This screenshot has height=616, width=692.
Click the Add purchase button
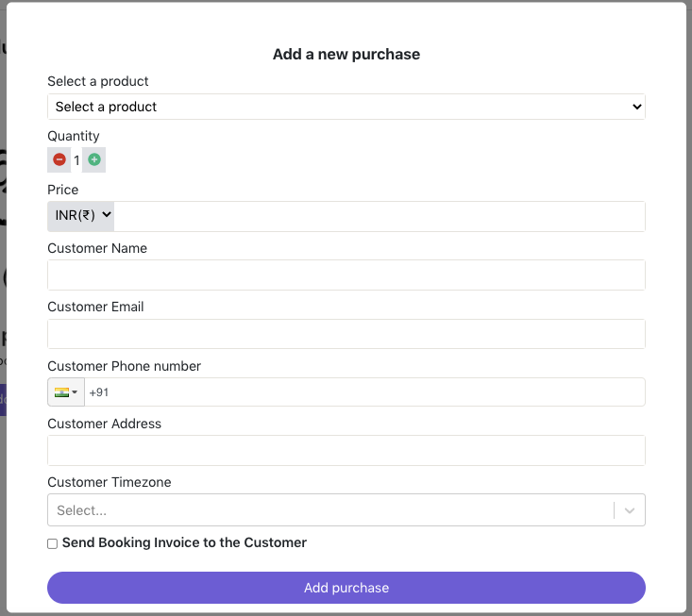346,588
